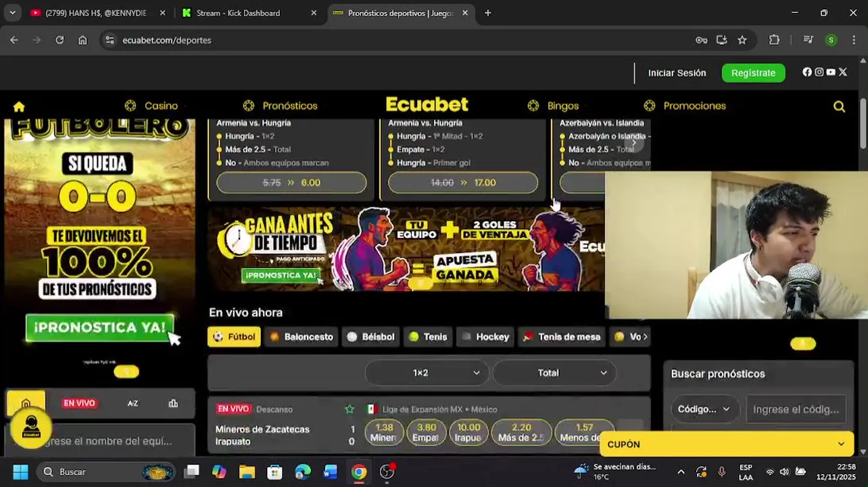Image resolution: width=868 pixels, height=487 pixels.
Task: Show hidden system tray icons
Action: [681, 472]
